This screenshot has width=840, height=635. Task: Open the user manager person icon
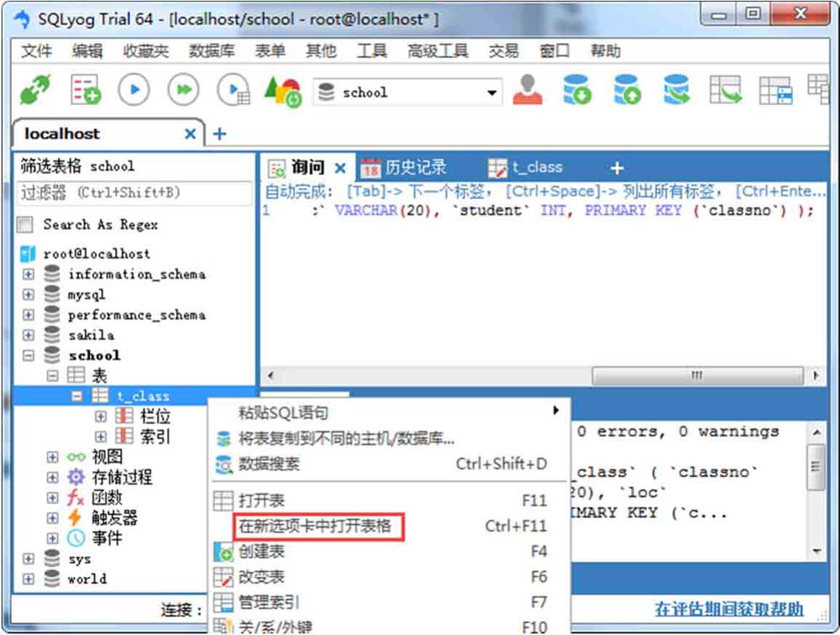[528, 90]
